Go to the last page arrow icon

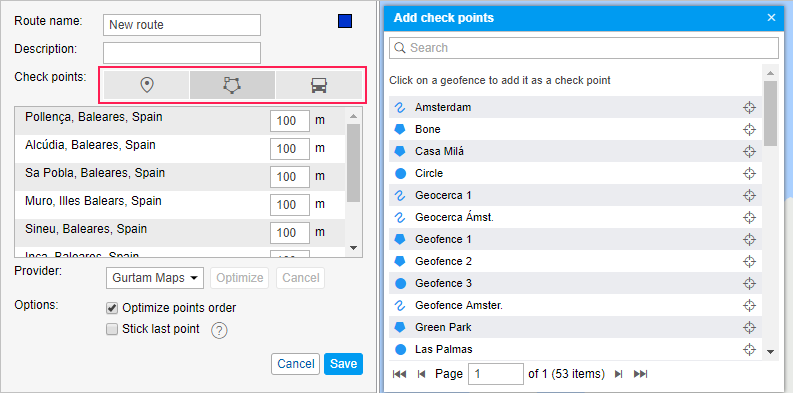(x=640, y=374)
